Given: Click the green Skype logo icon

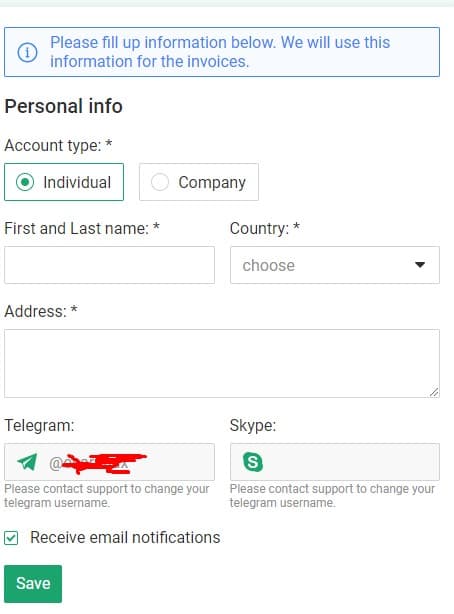Looking at the screenshot, I should click(253, 462).
